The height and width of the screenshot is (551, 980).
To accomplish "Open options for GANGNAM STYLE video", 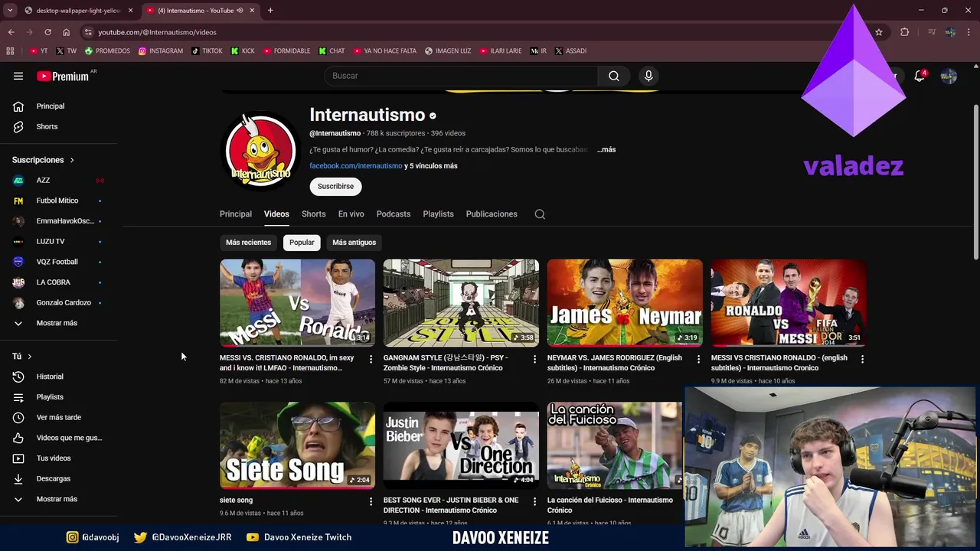I will click(534, 359).
